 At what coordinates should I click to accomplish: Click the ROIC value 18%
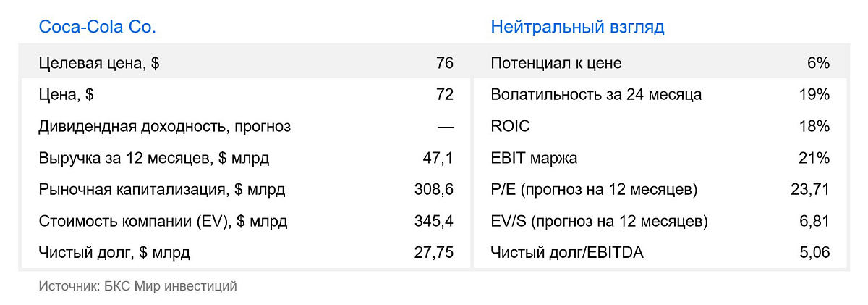pos(814,127)
